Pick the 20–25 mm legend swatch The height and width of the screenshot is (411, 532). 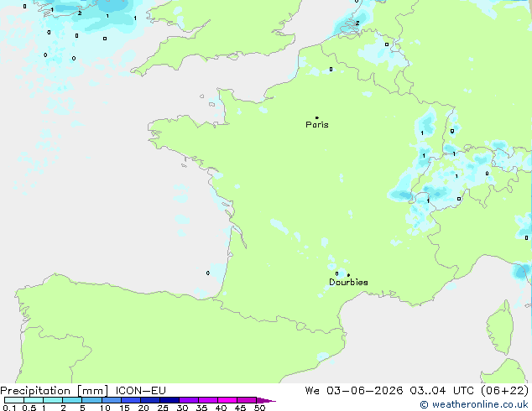tap(149, 400)
